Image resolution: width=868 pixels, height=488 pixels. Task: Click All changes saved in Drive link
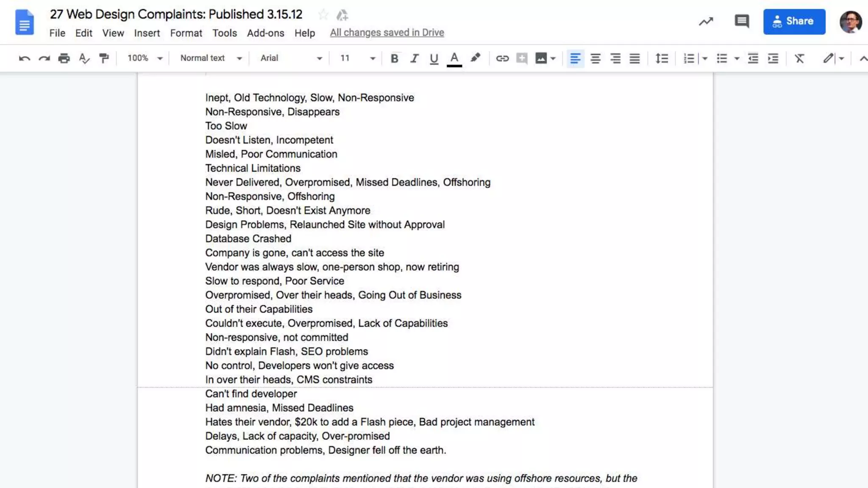point(387,33)
